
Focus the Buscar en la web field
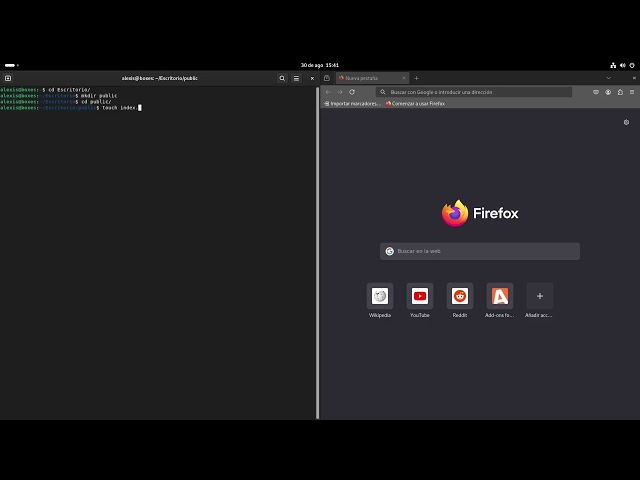pyautogui.click(x=480, y=251)
